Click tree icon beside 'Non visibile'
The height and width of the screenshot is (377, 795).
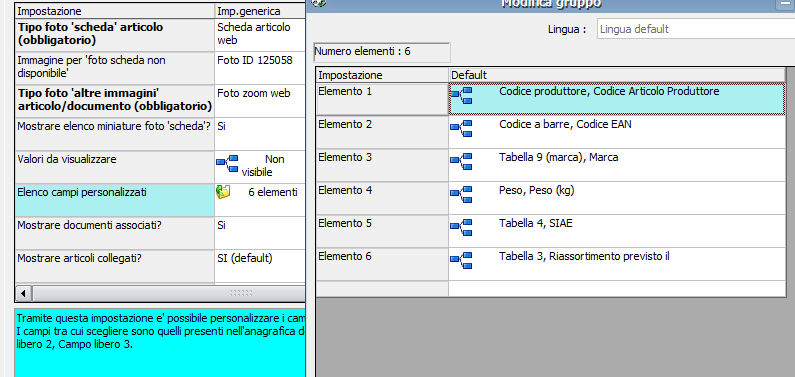click(x=227, y=163)
